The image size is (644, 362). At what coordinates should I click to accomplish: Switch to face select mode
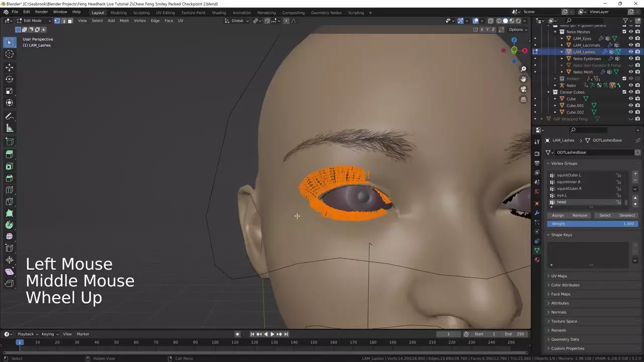(x=70, y=21)
